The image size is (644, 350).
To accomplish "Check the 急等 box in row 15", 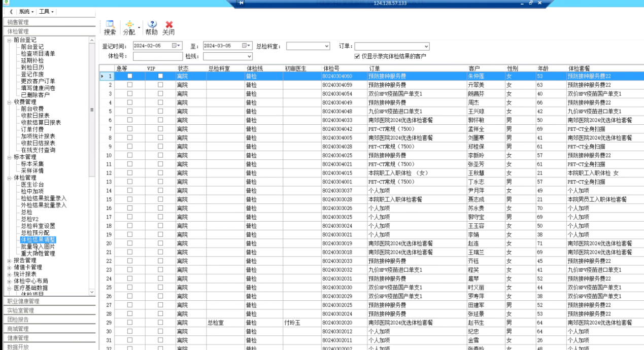I will 129,199.
